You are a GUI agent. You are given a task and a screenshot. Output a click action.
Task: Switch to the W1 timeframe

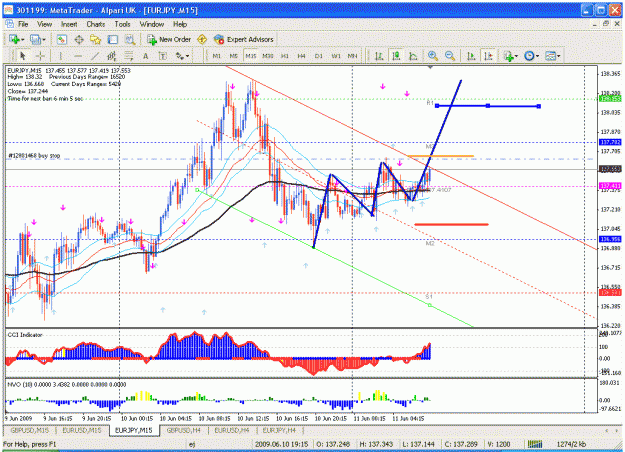click(336, 56)
